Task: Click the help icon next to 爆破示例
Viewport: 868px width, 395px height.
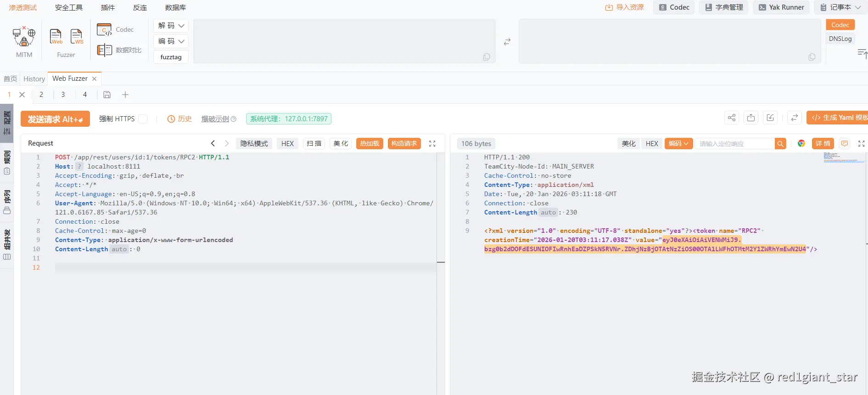Action: (234, 119)
